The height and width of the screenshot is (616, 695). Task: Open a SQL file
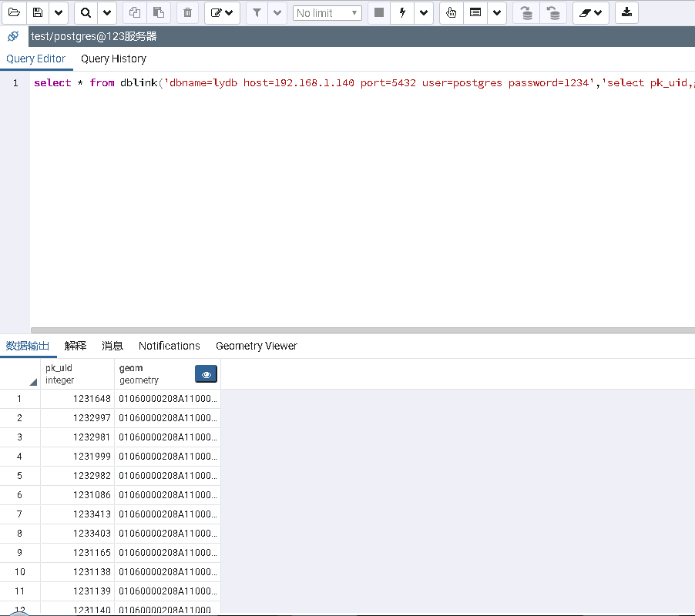point(14,12)
